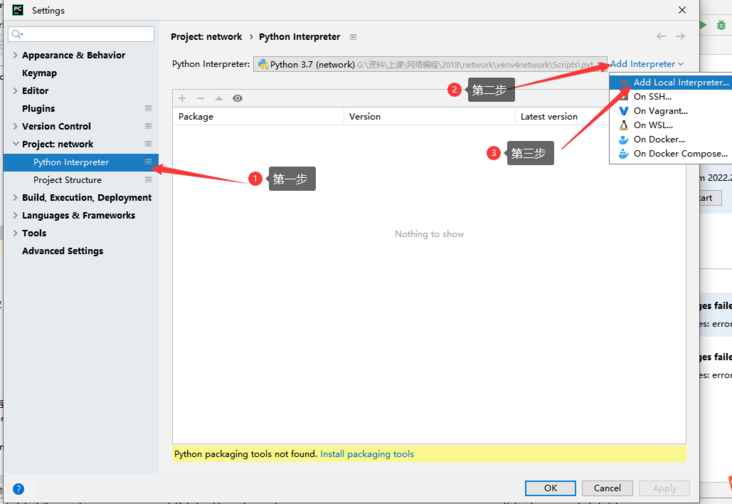Click the OK button
This screenshot has height=504, width=732.
(x=550, y=488)
